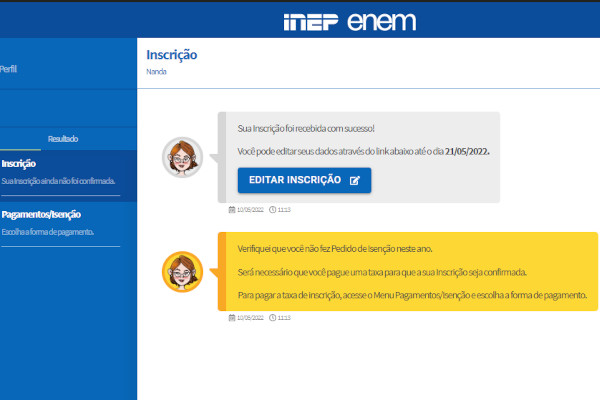Viewport: 600px width, 400px height.
Task: Click the INEP logo in header
Action: [311, 22]
